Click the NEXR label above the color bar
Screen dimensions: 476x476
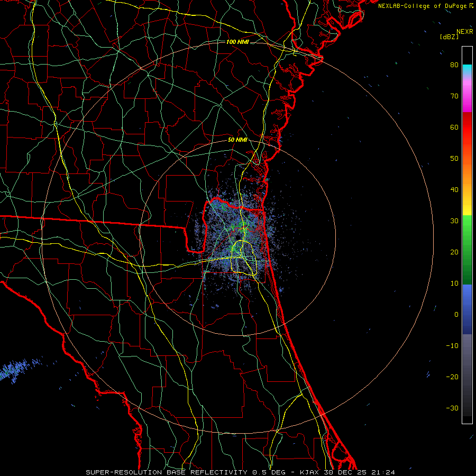(x=465, y=32)
